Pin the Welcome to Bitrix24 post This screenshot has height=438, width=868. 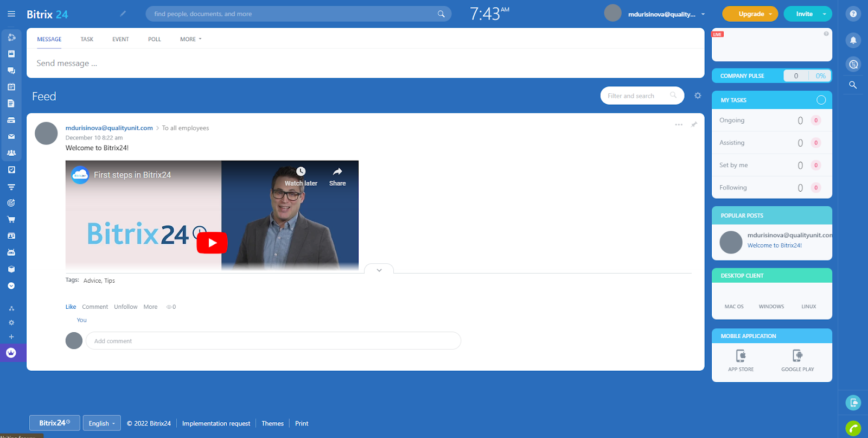point(694,125)
